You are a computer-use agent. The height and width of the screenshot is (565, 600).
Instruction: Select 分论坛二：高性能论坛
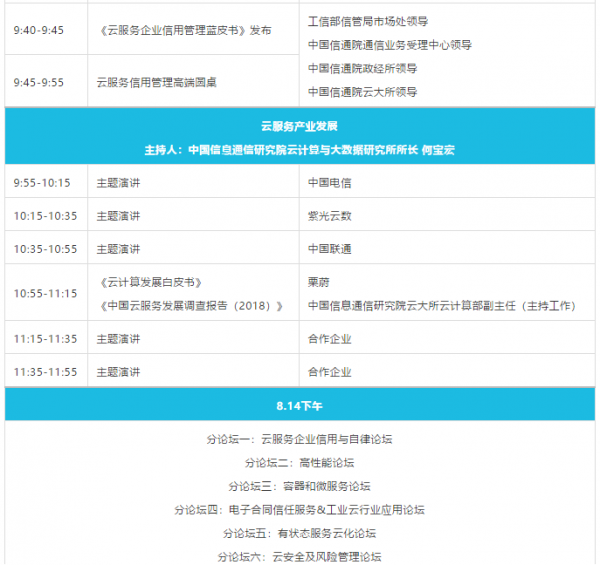point(299,463)
